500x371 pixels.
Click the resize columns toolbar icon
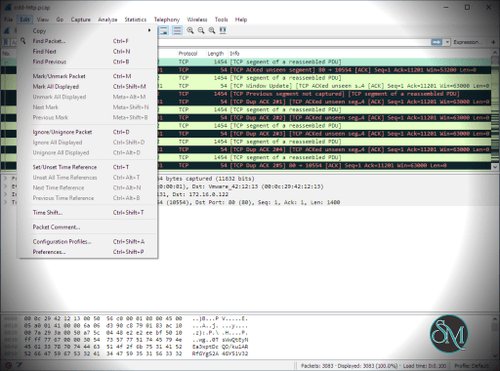tap(223, 30)
